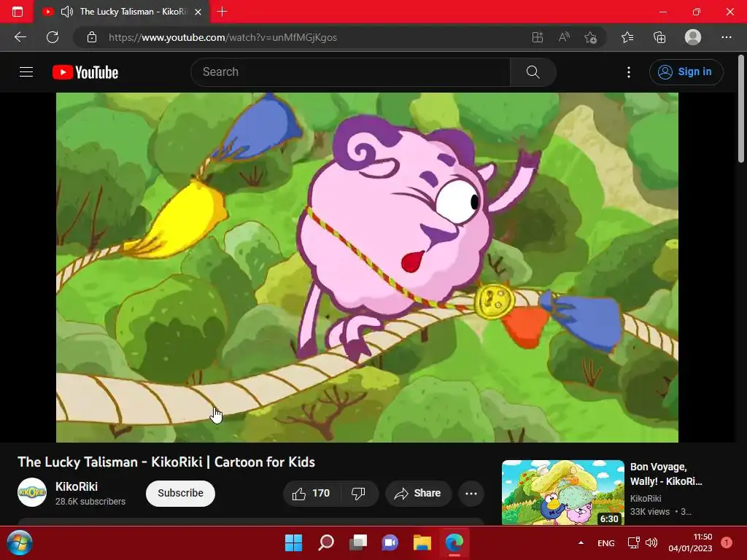Viewport: 747px width, 560px height.
Task: Open the KikoRiki channel avatar
Action: pyautogui.click(x=32, y=492)
